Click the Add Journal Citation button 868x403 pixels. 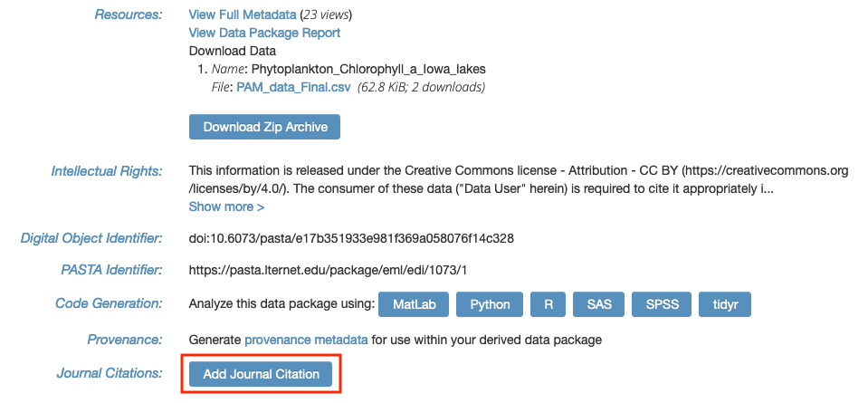261,374
